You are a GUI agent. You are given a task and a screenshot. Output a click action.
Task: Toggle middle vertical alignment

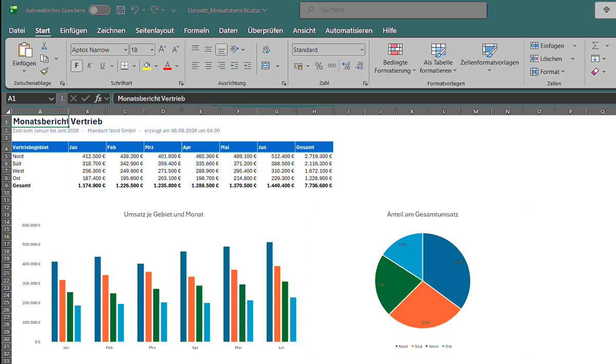pos(208,49)
